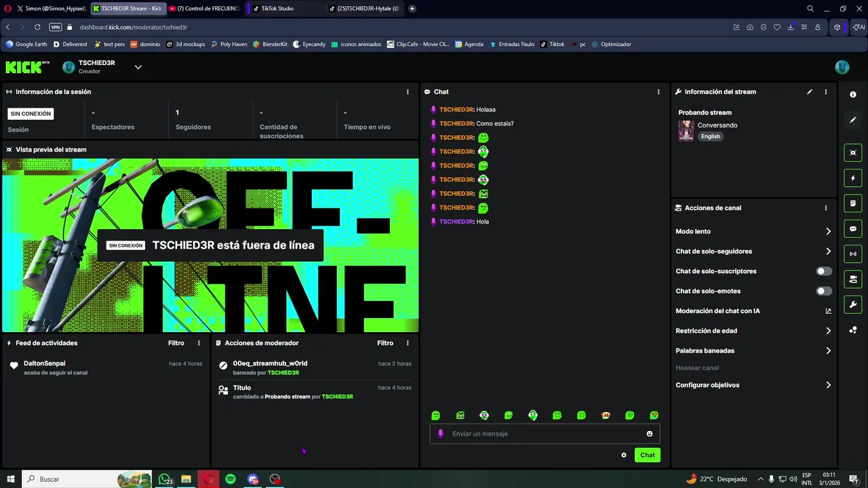Viewport: 868px width, 488px height.
Task: Open Spotify from the taskbar
Action: [x=231, y=479]
